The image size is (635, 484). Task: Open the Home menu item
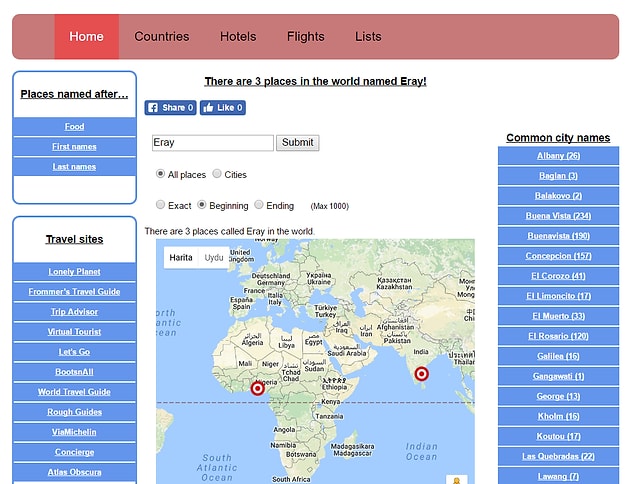(86, 36)
